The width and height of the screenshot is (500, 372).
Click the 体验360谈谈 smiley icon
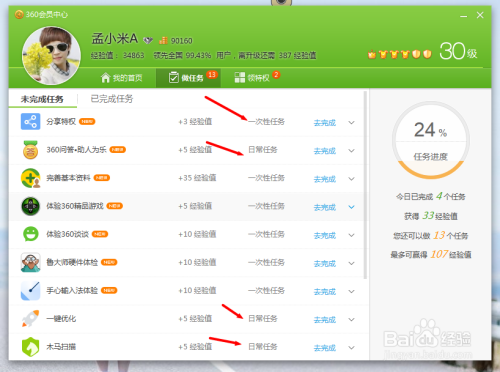[x=30, y=234]
